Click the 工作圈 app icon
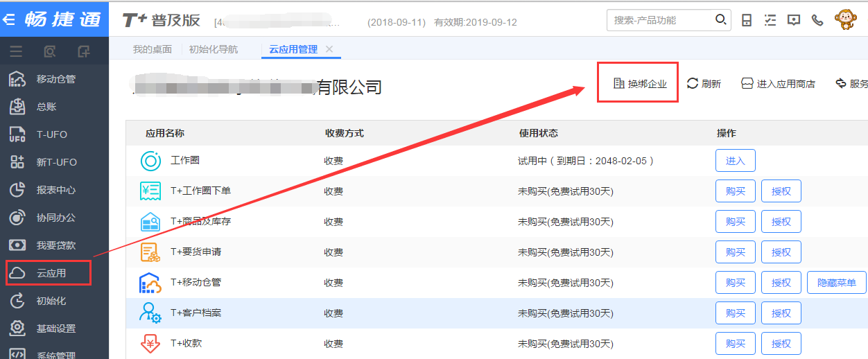868x359 pixels. tap(150, 161)
